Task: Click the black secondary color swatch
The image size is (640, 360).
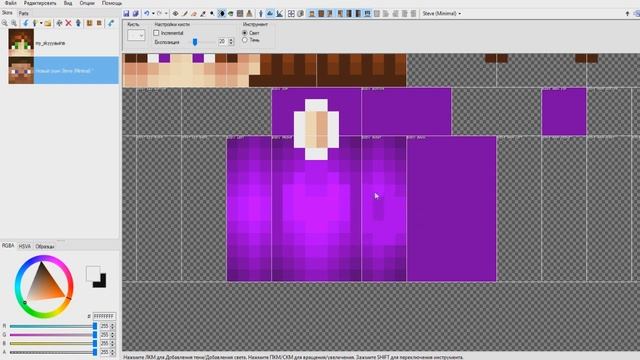Action: pyautogui.click(x=102, y=283)
